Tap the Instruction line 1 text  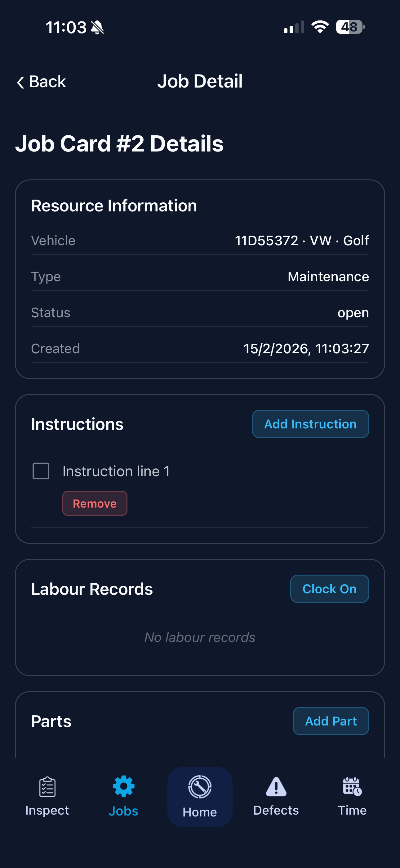pos(116,471)
